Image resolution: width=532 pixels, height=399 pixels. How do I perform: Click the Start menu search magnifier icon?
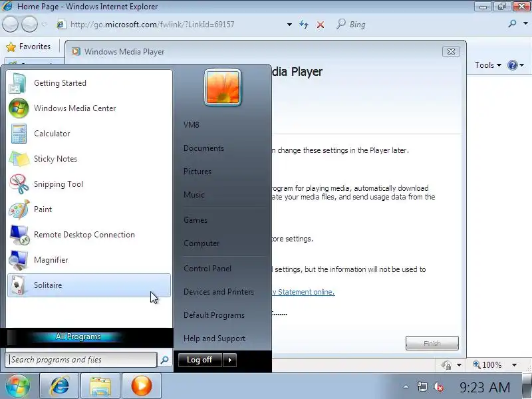tap(164, 360)
